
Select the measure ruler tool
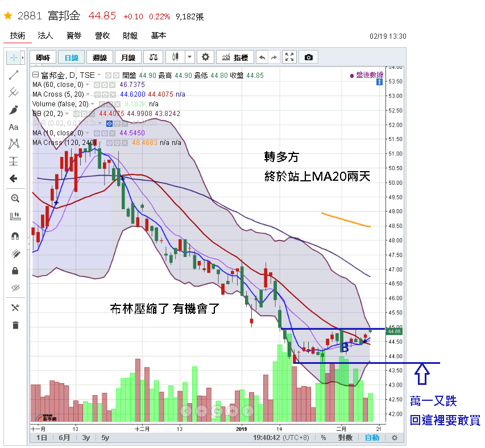tap(15, 216)
